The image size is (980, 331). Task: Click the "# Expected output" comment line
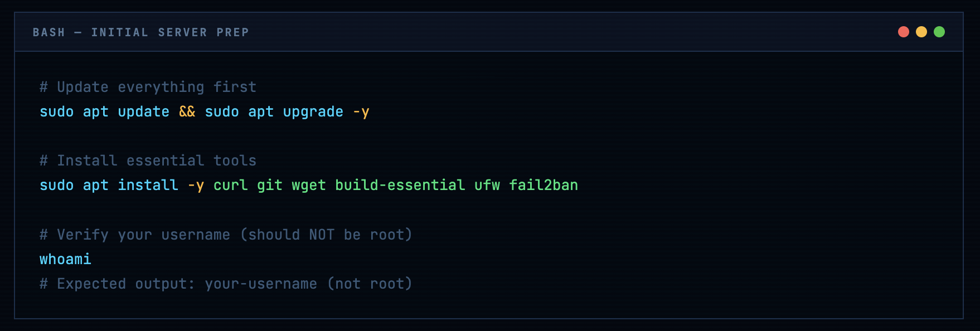[226, 284]
